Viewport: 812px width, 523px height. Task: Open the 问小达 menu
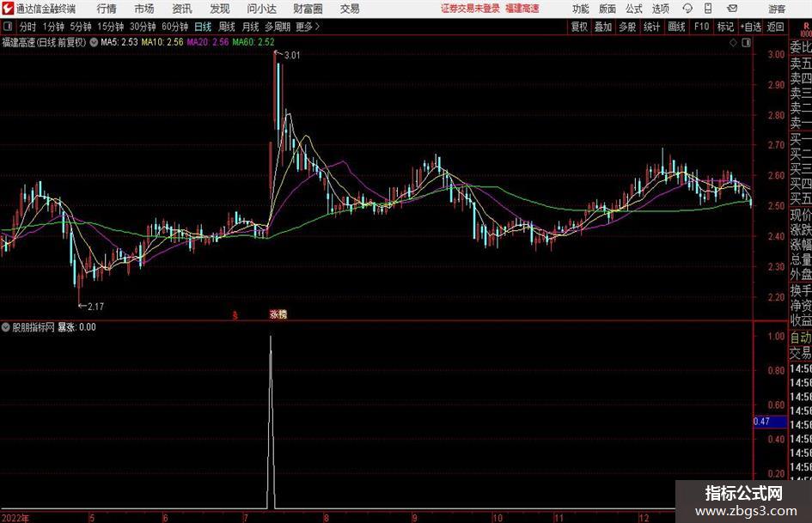261,9
